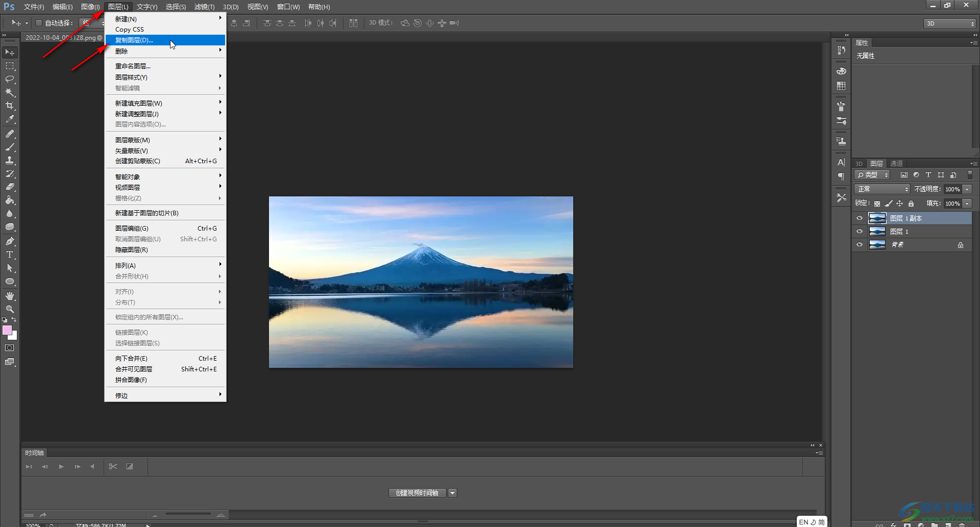Image resolution: width=980 pixels, height=527 pixels.
Task: Click the timeline zoom slider
Action: (188, 514)
